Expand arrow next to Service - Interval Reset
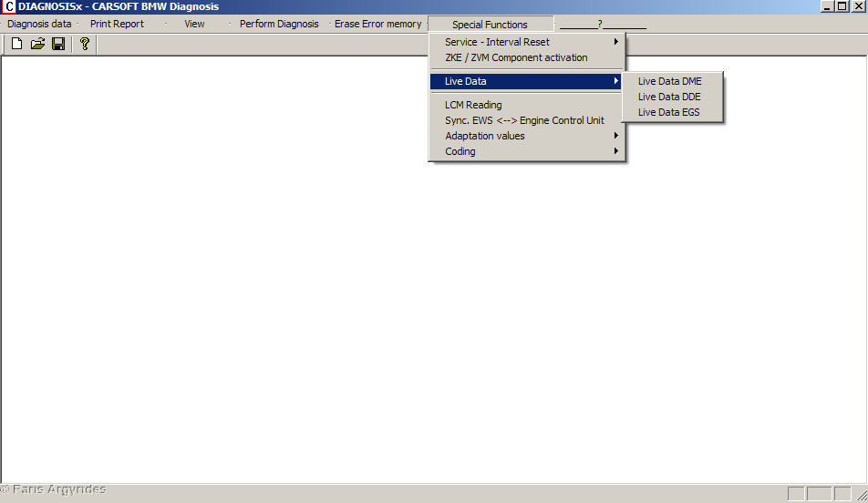This screenshot has width=868, height=503. tap(616, 42)
